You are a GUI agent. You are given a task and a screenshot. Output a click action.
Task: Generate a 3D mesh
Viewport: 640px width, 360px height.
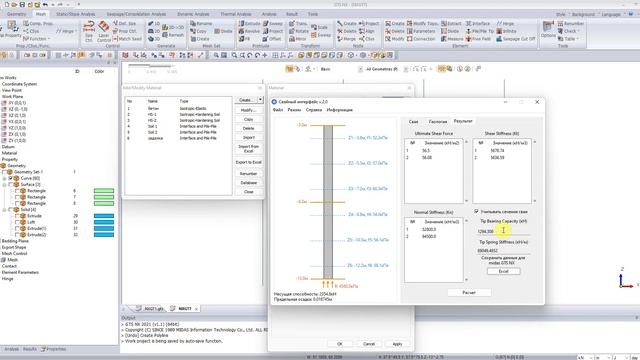tap(154, 39)
